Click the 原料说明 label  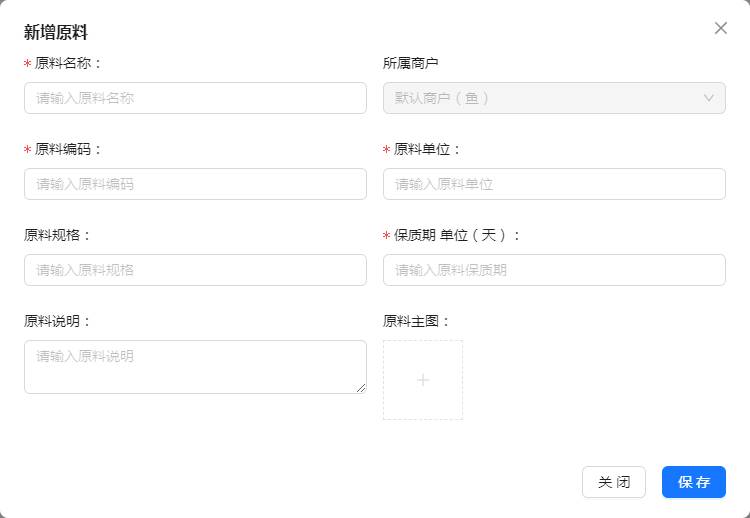click(56, 321)
